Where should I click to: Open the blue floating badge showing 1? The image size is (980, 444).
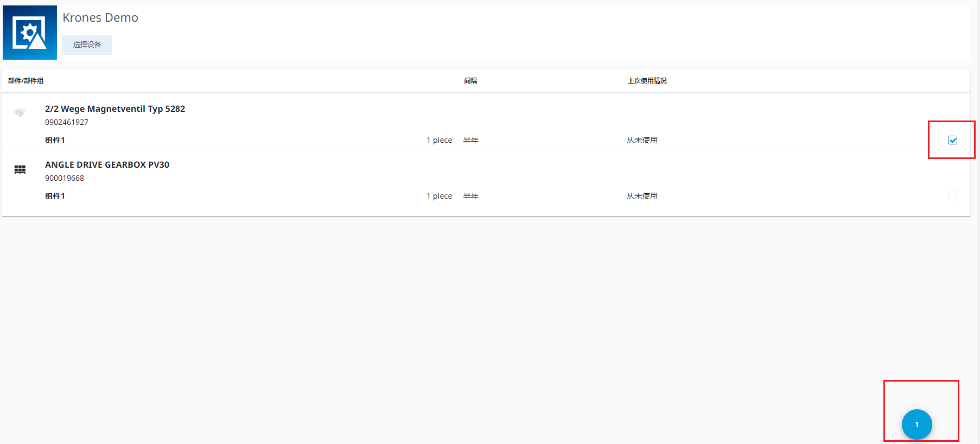point(917,424)
